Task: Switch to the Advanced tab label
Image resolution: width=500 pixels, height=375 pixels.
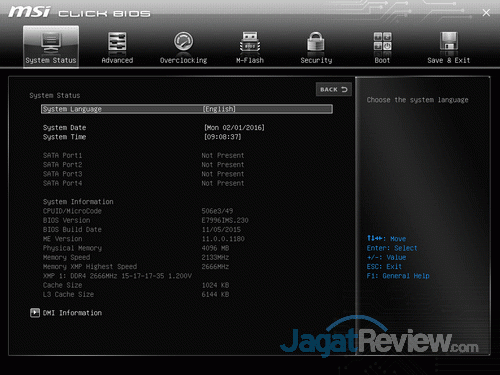Action: click(117, 60)
